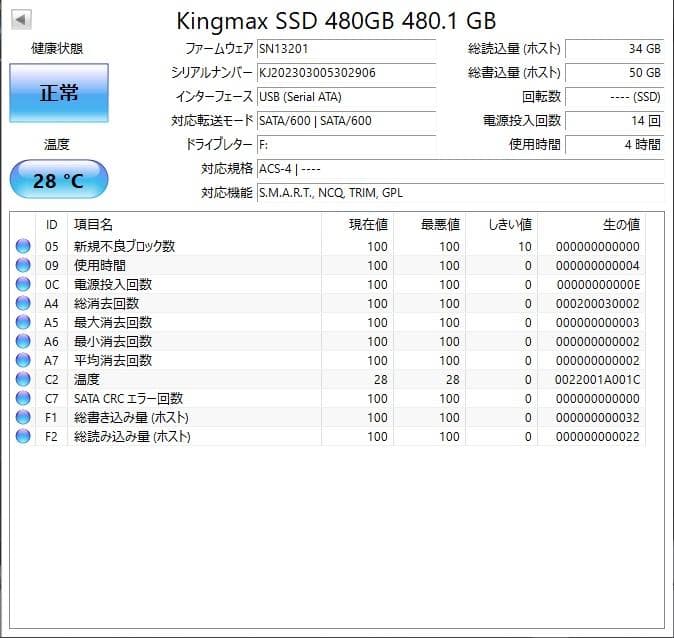Click the 現在値 column header
Screen dimensions: 674x638
(357, 224)
